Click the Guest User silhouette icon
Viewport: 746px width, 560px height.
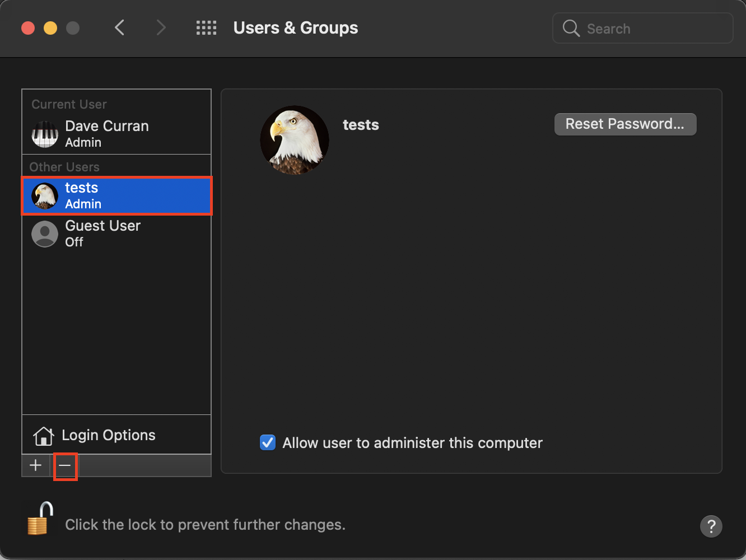coord(45,234)
